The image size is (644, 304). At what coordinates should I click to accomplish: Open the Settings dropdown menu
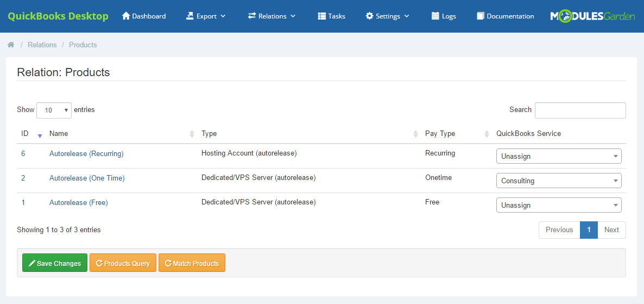tap(387, 16)
